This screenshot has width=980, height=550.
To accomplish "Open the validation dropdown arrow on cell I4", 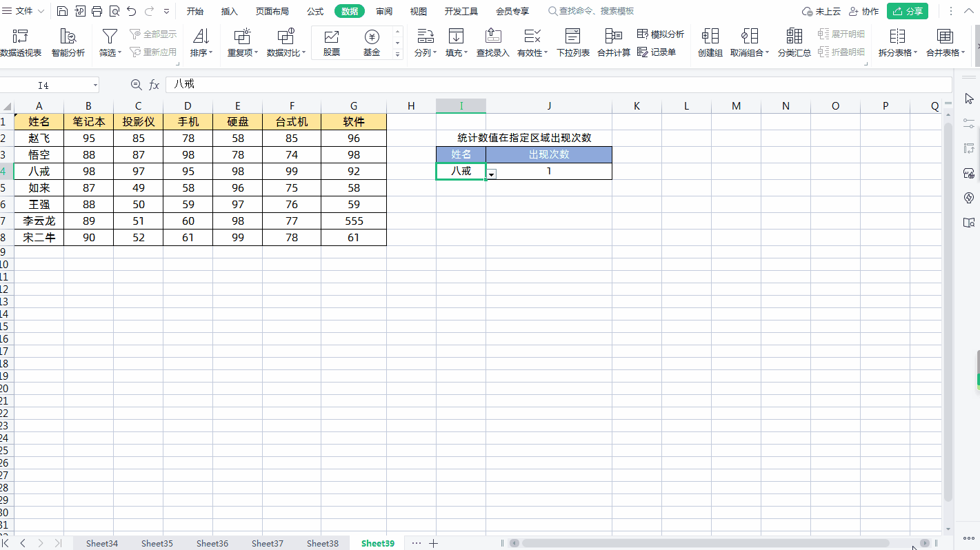I will tap(492, 174).
